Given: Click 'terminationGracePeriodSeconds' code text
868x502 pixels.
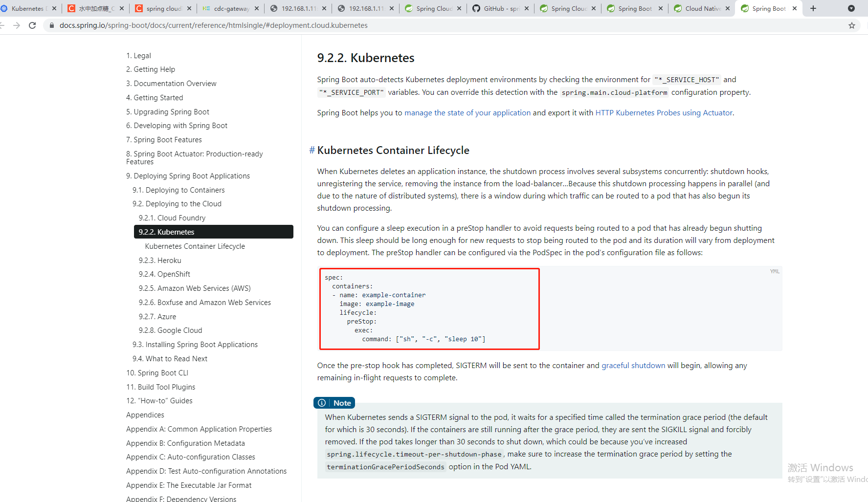Looking at the screenshot, I should pyautogui.click(x=385, y=467).
